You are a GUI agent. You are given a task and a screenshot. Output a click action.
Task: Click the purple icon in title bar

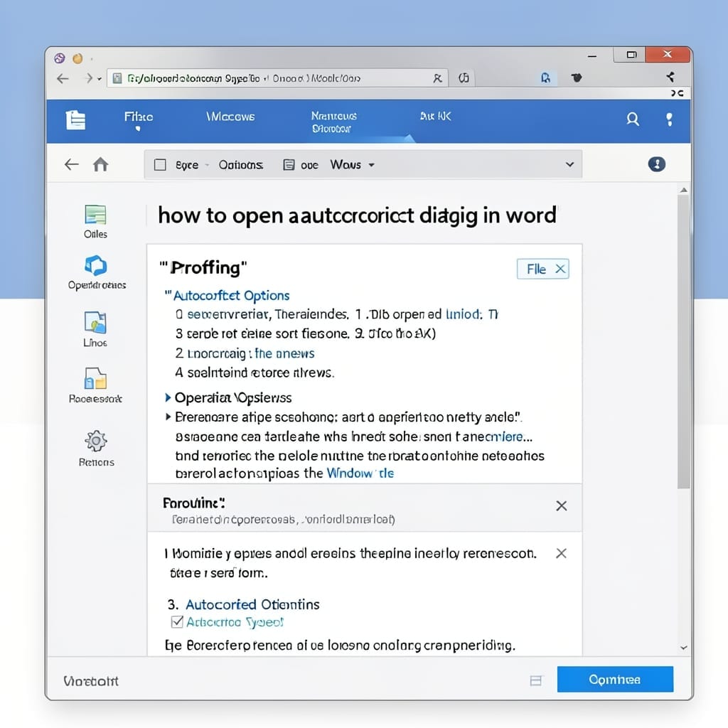60,58
